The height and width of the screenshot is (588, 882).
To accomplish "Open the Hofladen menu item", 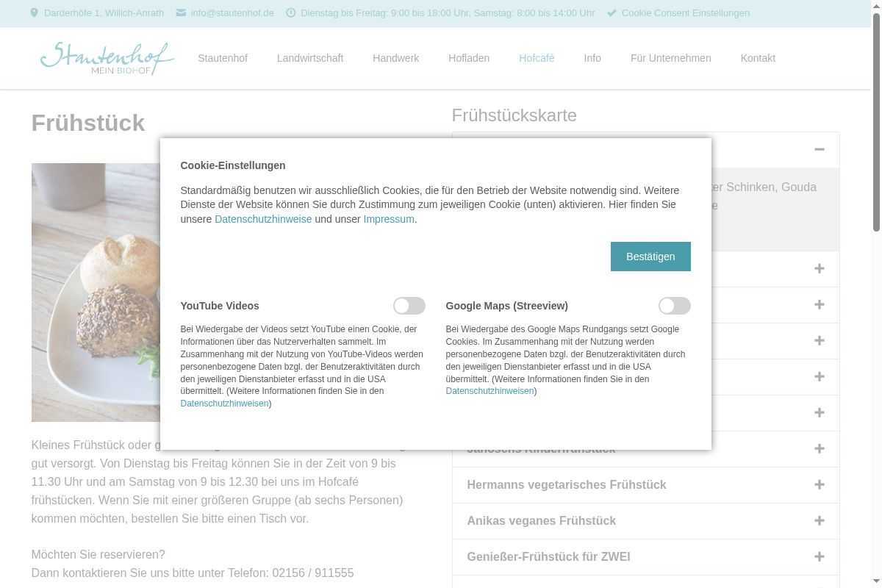I will (469, 58).
